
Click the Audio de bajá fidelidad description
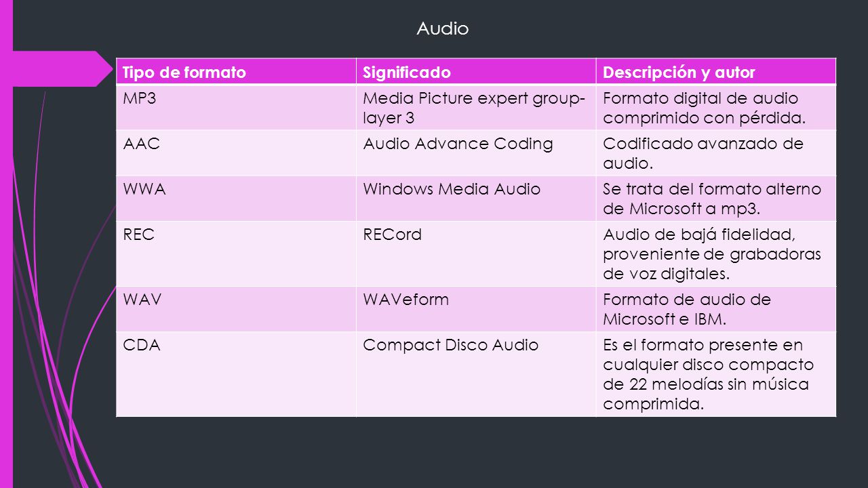pos(715,254)
